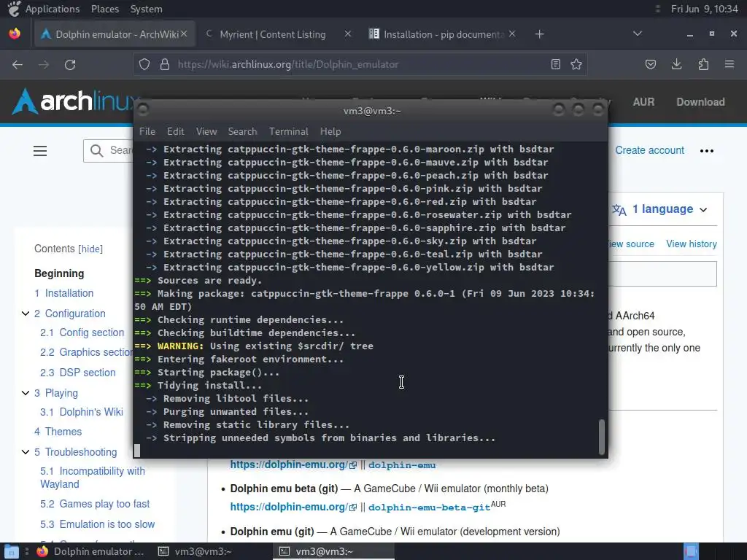Click the terminal vertical scrollbar thumb
This screenshot has width=747, height=560.
pos(602,437)
